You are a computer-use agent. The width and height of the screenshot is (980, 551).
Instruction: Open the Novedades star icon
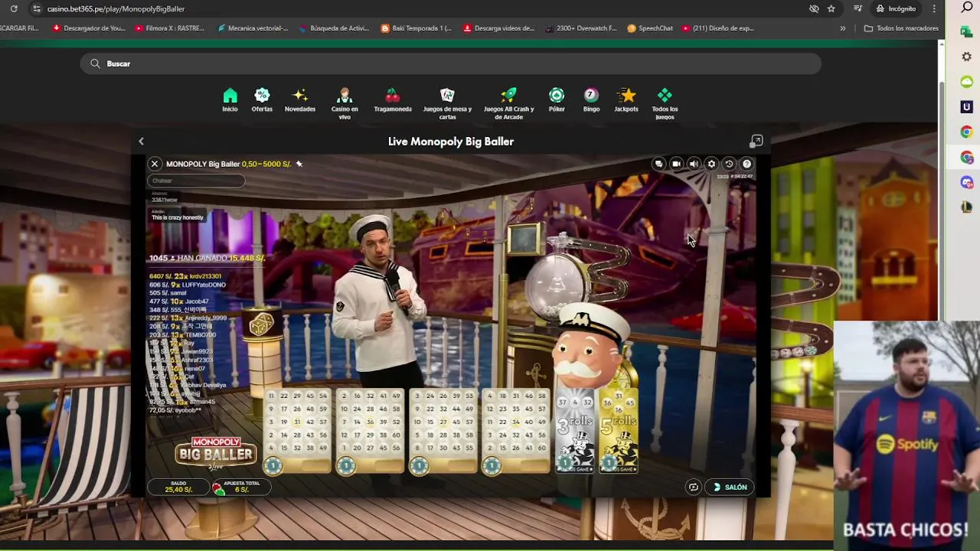click(x=300, y=99)
